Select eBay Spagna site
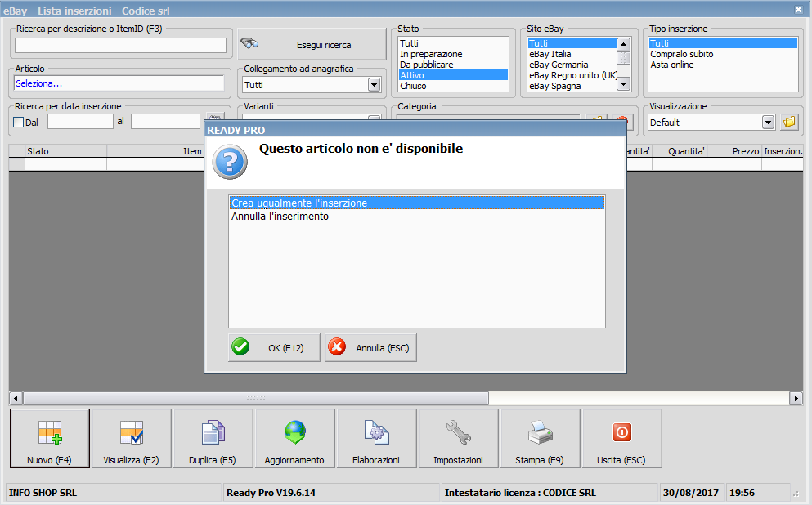The image size is (812, 505). click(x=572, y=86)
